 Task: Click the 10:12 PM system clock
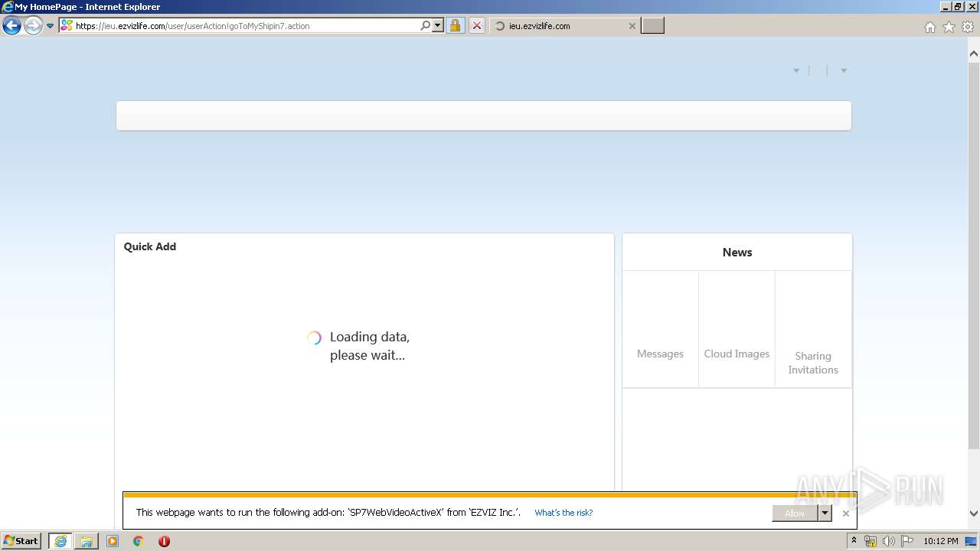pyautogui.click(x=940, y=541)
